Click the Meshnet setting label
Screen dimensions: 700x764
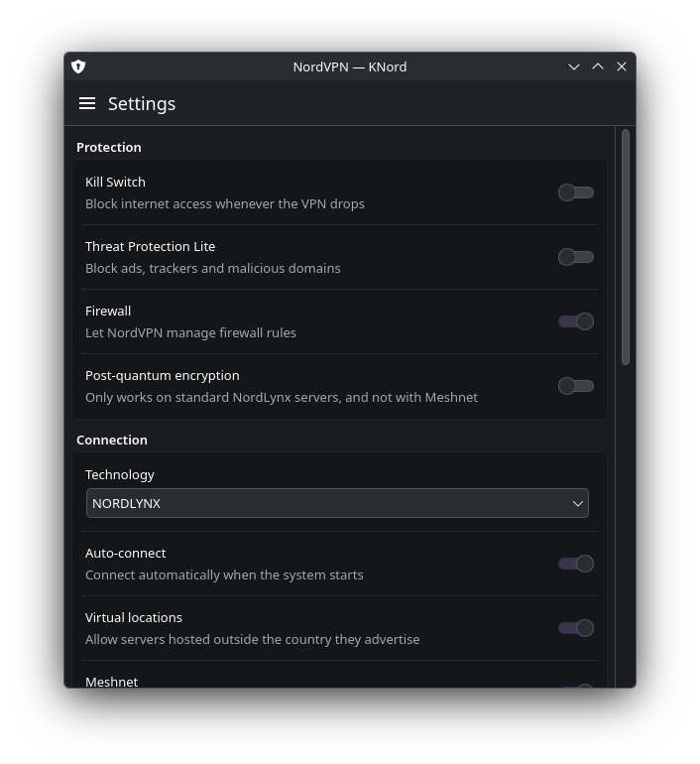111,682
